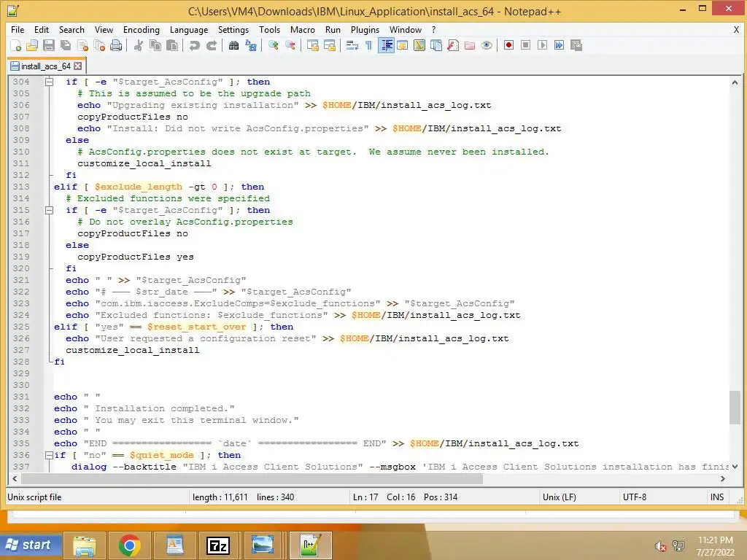Toggle INS insert mode in status bar
The height and width of the screenshot is (560, 747).
tap(717, 497)
